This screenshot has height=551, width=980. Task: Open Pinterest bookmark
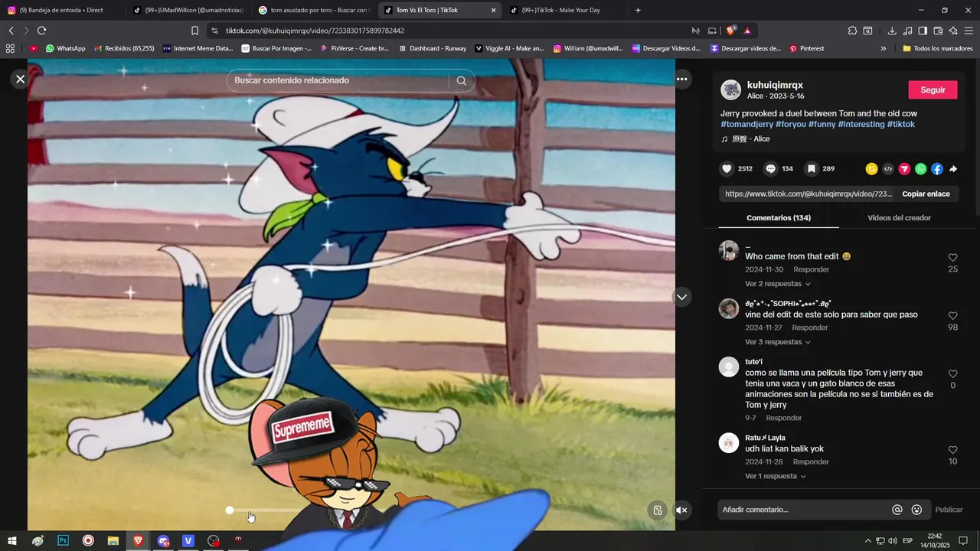[806, 48]
